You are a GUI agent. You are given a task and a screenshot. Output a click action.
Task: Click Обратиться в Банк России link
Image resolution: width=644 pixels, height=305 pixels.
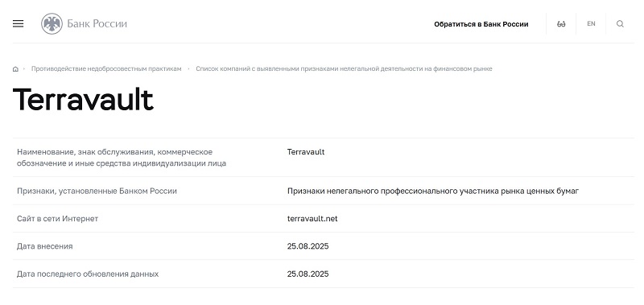tap(481, 24)
